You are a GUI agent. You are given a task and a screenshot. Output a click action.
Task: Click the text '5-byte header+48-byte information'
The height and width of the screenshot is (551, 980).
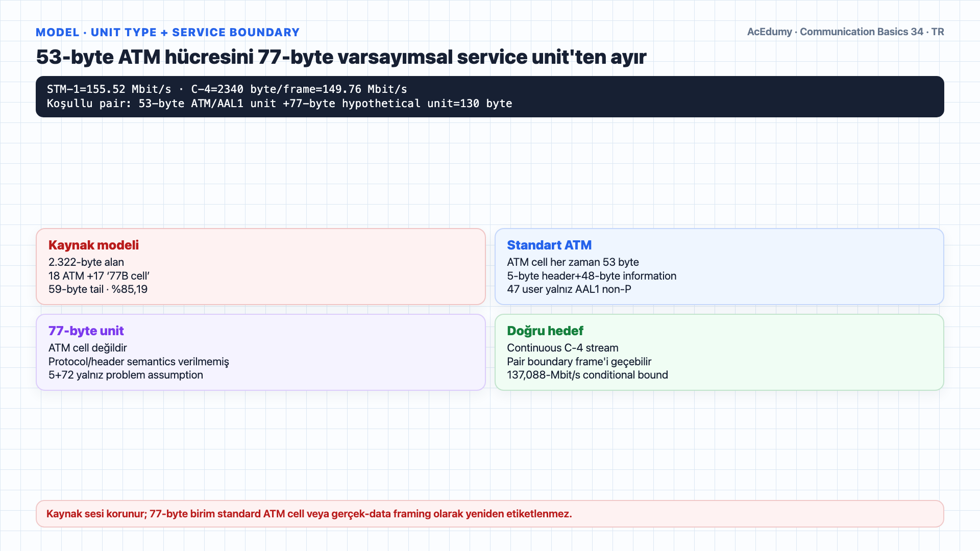[x=591, y=276]
